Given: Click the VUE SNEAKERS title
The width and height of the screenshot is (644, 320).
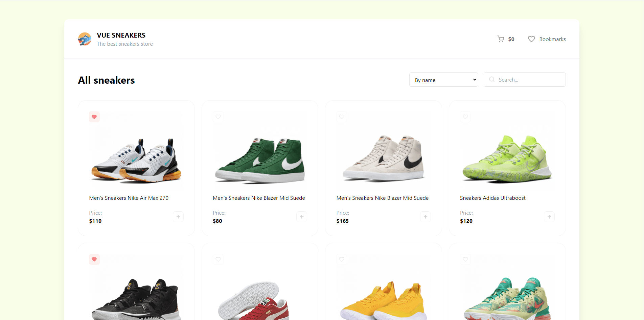Looking at the screenshot, I should coord(121,35).
